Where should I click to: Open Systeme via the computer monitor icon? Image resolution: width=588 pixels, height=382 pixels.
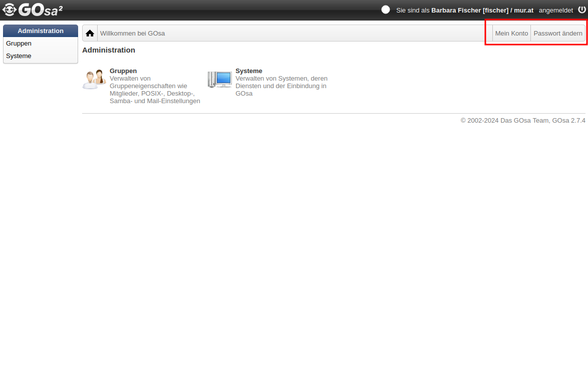220,80
